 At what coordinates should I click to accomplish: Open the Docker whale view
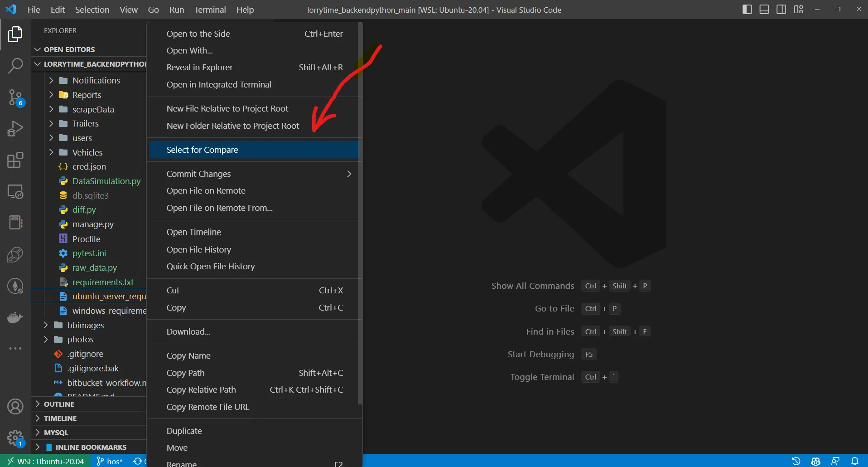pos(15,317)
